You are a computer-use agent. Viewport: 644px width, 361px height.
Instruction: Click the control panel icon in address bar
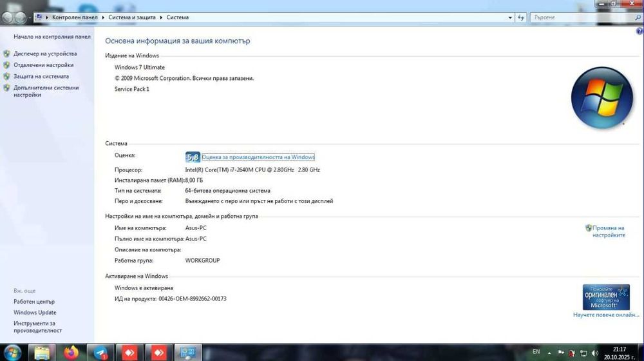pyautogui.click(x=39, y=17)
